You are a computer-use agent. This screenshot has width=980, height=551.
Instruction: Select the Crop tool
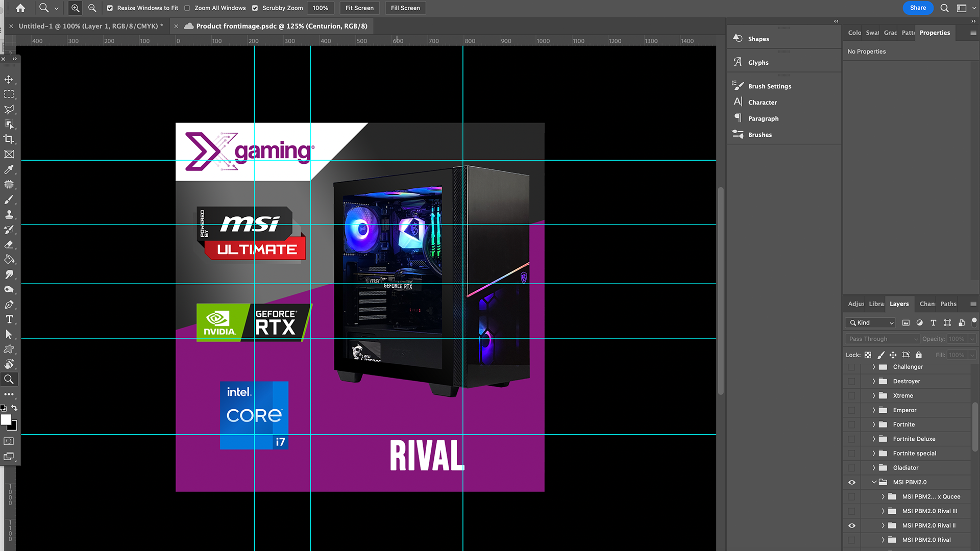9,139
